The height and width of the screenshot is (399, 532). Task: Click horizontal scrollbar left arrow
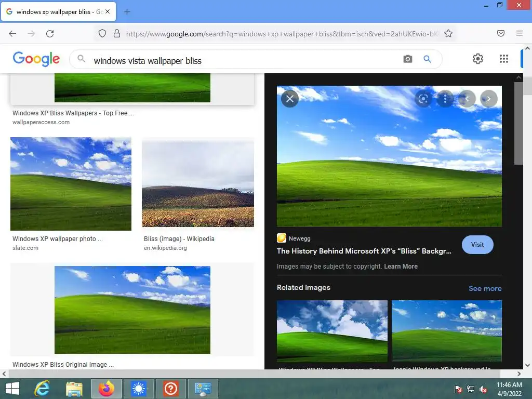[4, 374]
